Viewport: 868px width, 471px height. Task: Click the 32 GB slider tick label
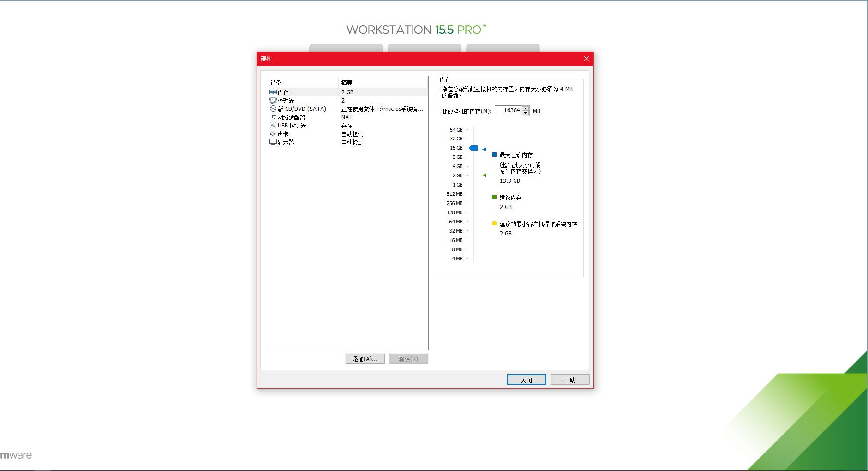point(456,139)
